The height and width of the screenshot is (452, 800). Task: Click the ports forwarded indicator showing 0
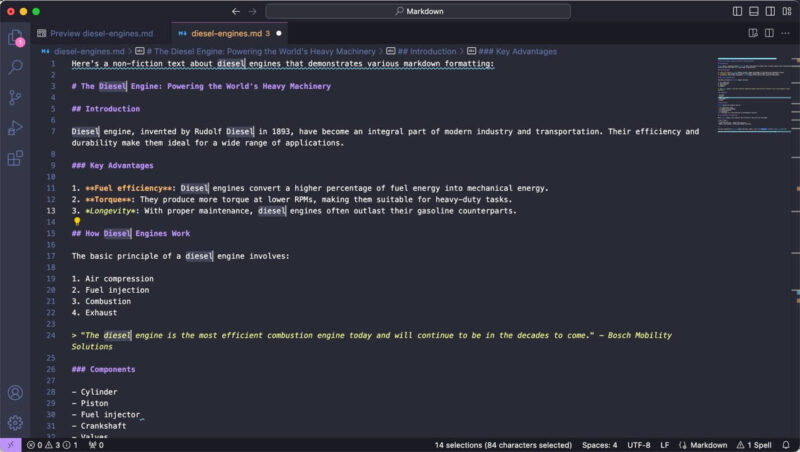pyautogui.click(x=96, y=445)
